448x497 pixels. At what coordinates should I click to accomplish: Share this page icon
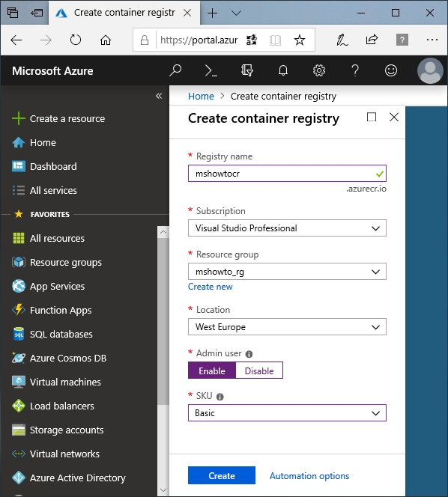click(372, 40)
